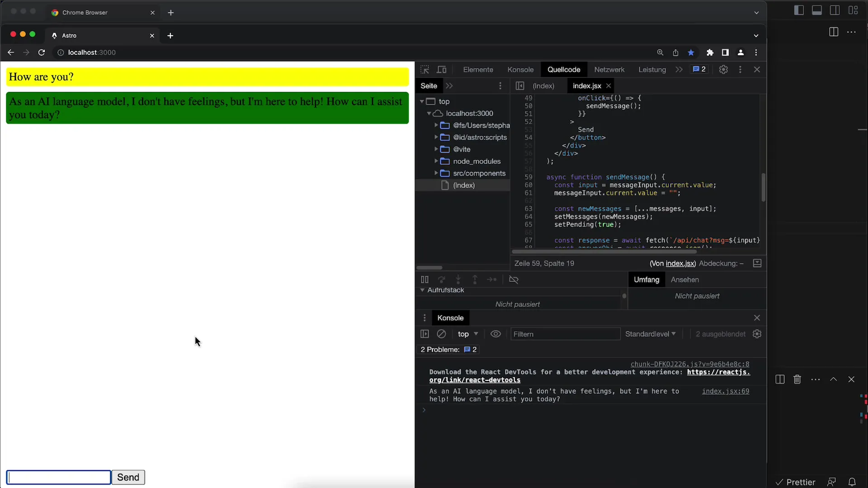Reload the localhost page
Screen dimensions: 868x488
[42, 53]
